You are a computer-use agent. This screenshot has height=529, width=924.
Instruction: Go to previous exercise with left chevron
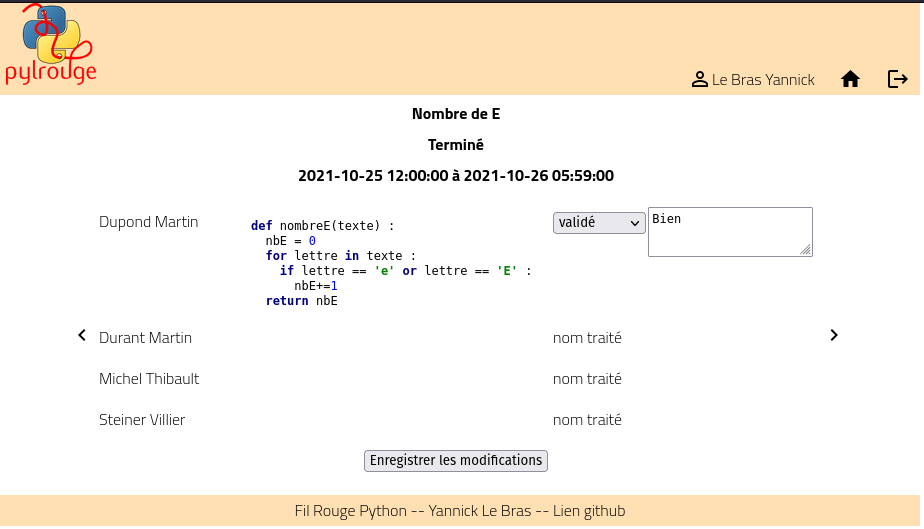coord(82,335)
